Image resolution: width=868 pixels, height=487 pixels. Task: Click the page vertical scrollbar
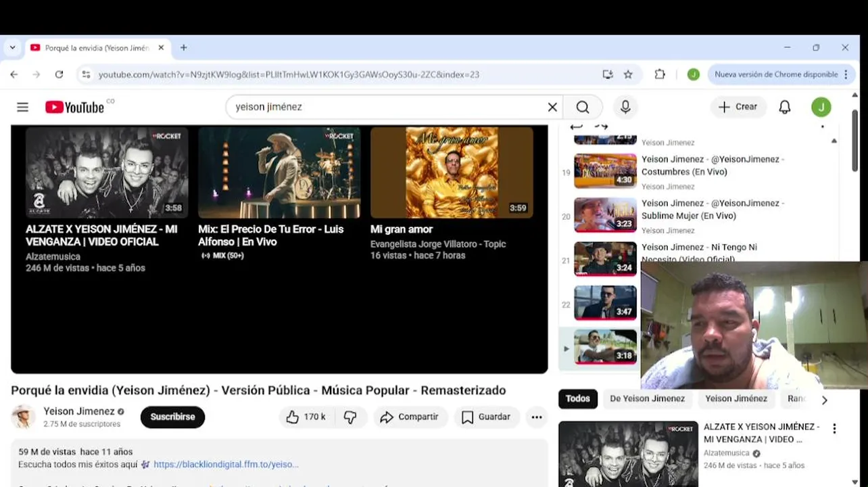tap(855, 141)
